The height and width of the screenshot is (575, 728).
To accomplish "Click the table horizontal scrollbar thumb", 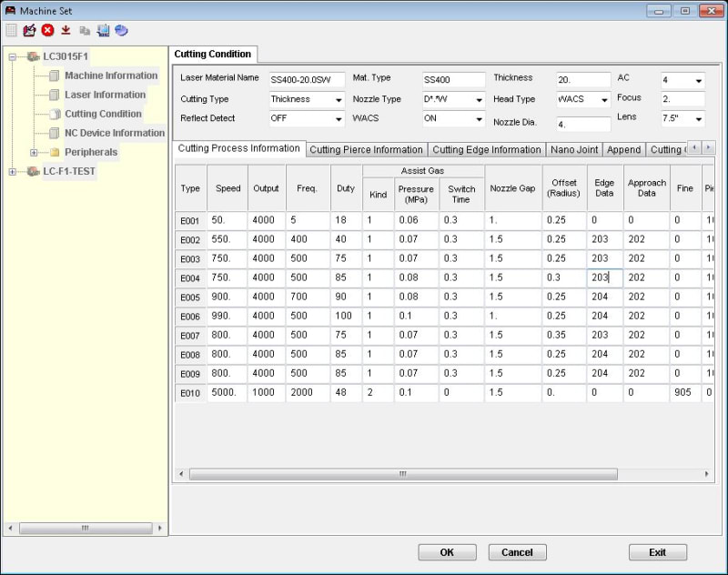I will tap(403, 474).
